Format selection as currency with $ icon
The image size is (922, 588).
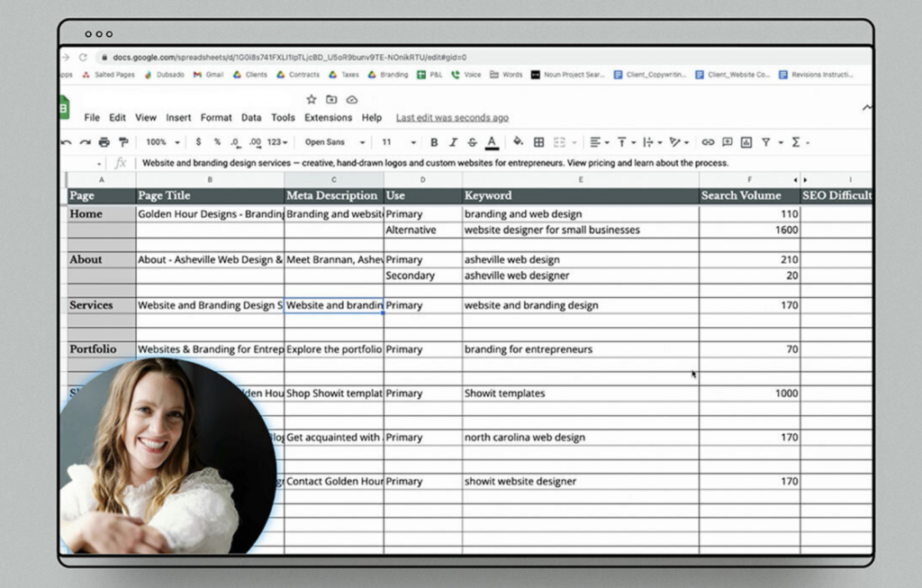coord(198,142)
